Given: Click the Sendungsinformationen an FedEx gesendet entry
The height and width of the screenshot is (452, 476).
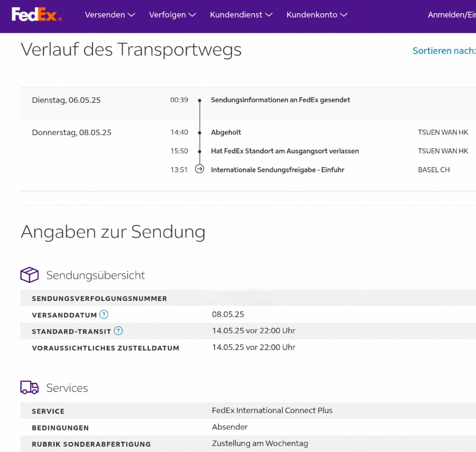Looking at the screenshot, I should coord(280,100).
